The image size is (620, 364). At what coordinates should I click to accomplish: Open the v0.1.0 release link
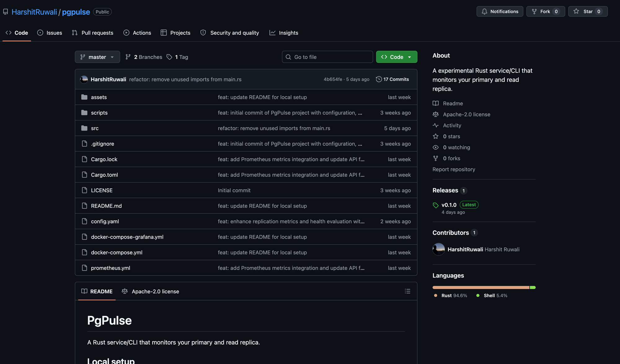click(449, 205)
